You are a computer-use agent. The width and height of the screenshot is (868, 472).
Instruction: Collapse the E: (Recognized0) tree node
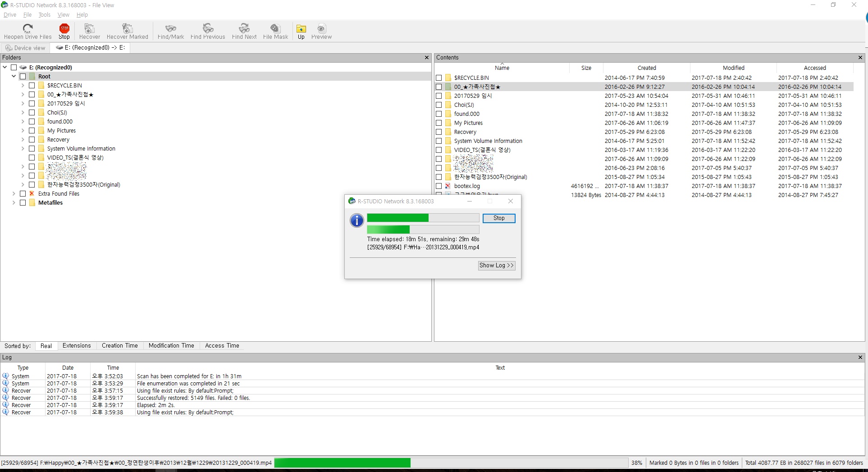coord(5,67)
